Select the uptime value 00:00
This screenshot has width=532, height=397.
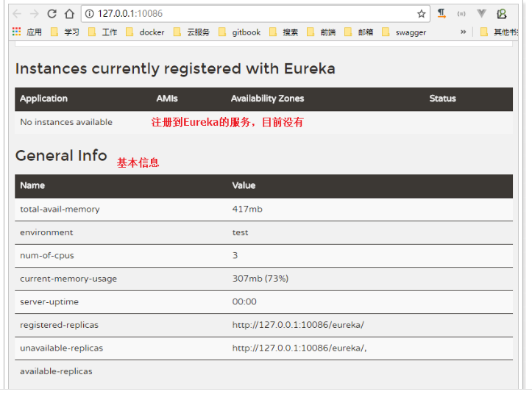[x=244, y=301]
